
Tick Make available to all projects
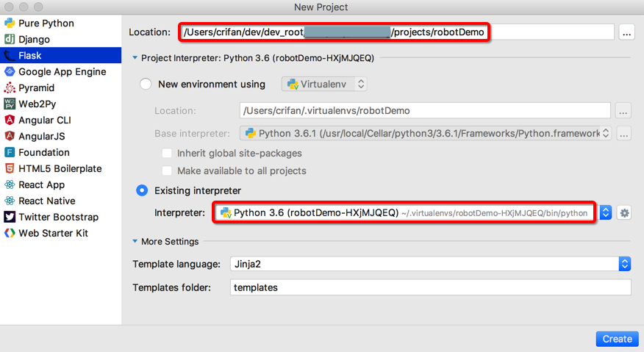coord(167,171)
